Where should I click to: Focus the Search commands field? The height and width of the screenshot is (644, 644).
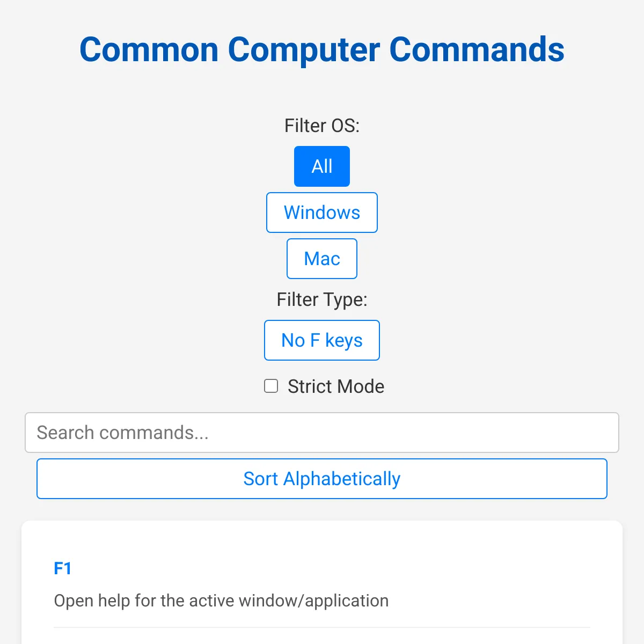coord(322,433)
